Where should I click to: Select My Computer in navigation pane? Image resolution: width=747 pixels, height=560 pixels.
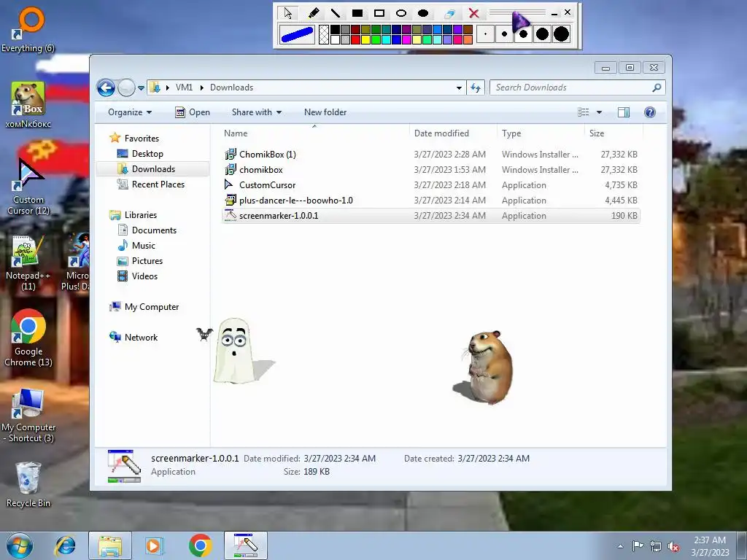coord(152,307)
